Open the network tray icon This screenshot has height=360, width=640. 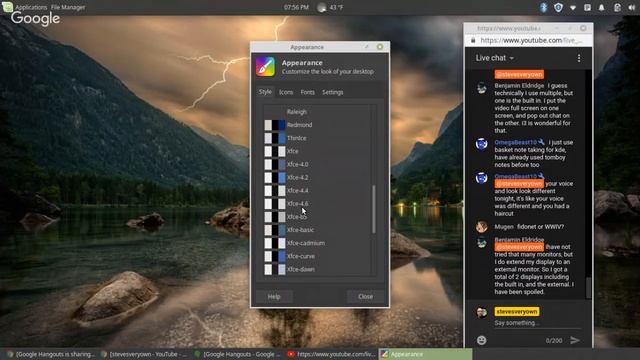[x=573, y=8]
